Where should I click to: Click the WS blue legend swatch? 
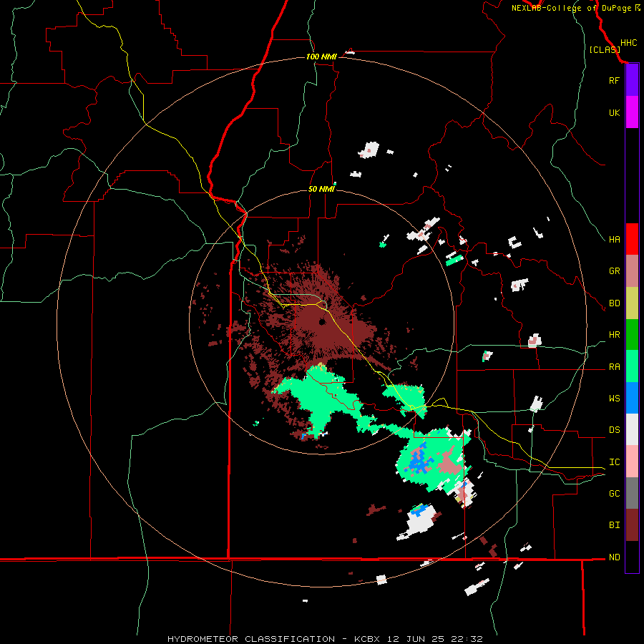632,399
